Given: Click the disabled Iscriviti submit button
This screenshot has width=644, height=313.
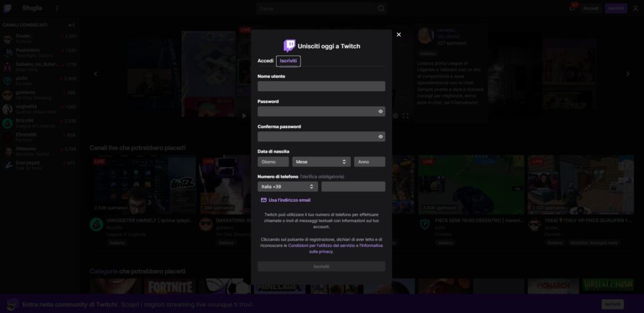Looking at the screenshot, I should click(321, 266).
